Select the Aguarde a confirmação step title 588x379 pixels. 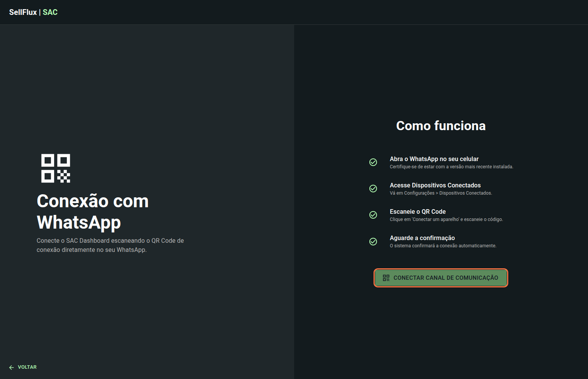(x=422, y=238)
